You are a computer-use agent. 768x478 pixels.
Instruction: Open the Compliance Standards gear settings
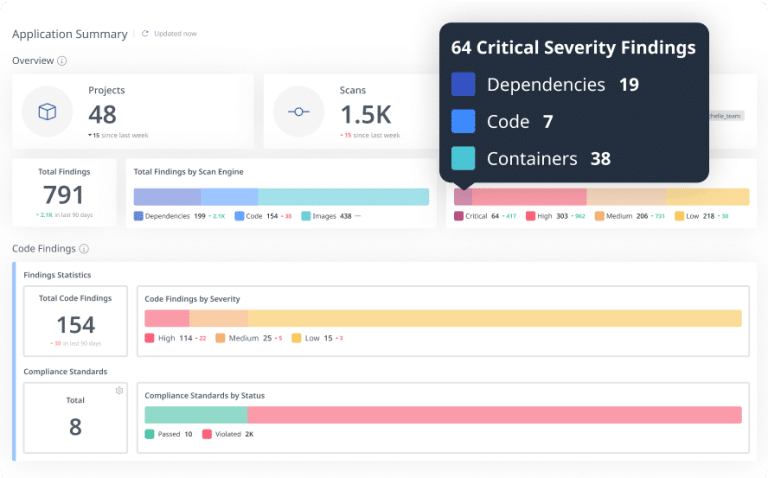pos(119,390)
